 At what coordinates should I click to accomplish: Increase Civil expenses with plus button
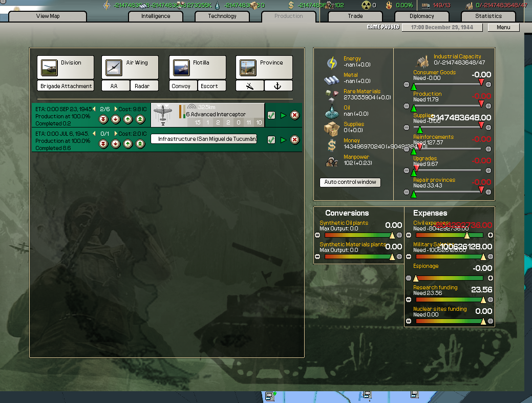[490, 235]
